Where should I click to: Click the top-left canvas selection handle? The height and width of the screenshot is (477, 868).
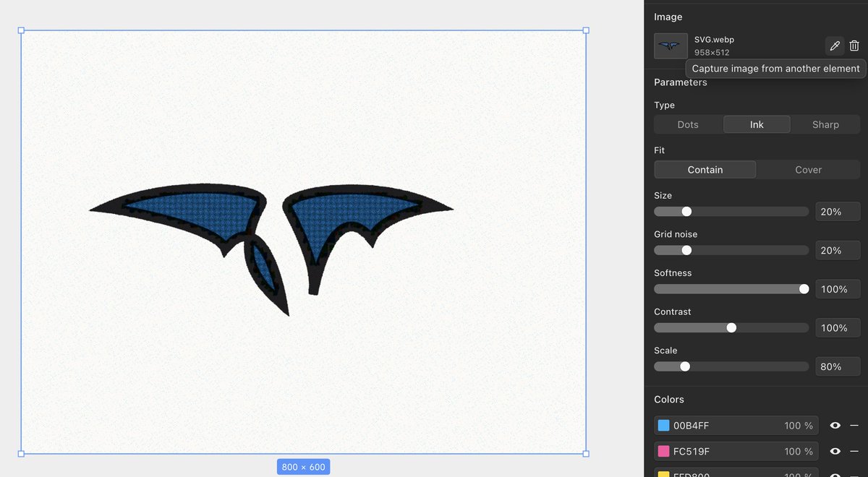(x=21, y=30)
